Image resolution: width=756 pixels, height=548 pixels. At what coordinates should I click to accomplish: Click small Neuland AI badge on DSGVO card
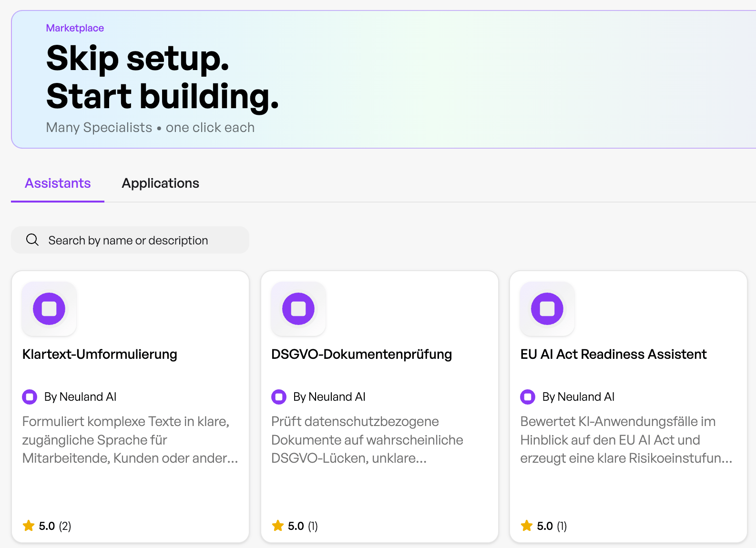pyautogui.click(x=279, y=396)
